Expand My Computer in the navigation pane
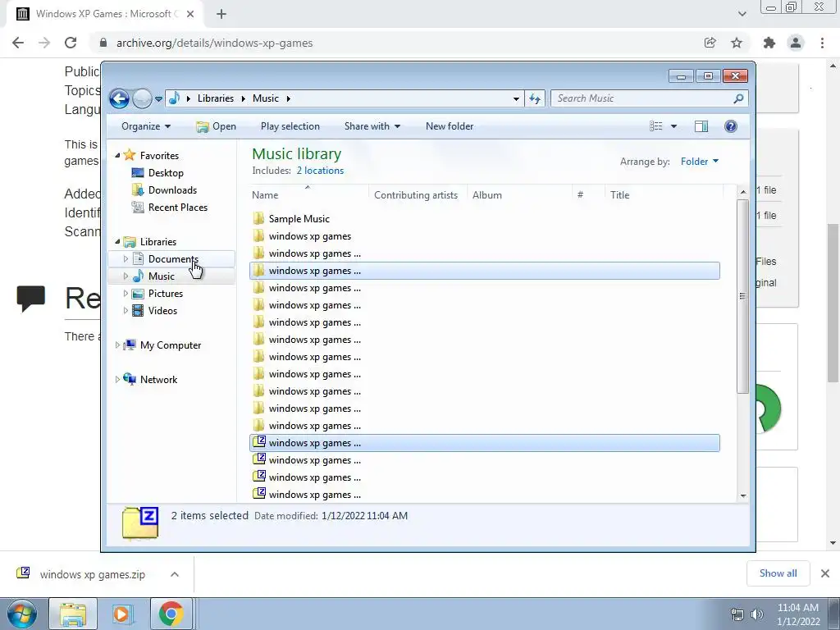 click(117, 345)
